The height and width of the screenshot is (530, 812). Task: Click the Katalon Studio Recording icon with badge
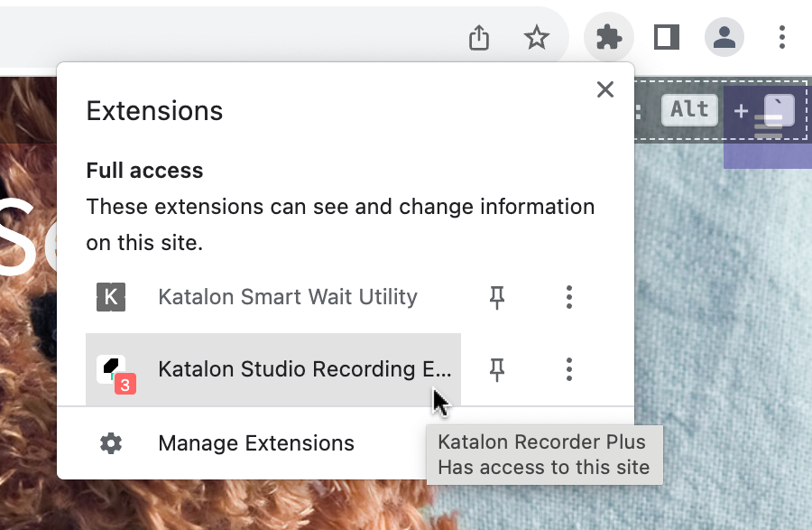coord(114,370)
